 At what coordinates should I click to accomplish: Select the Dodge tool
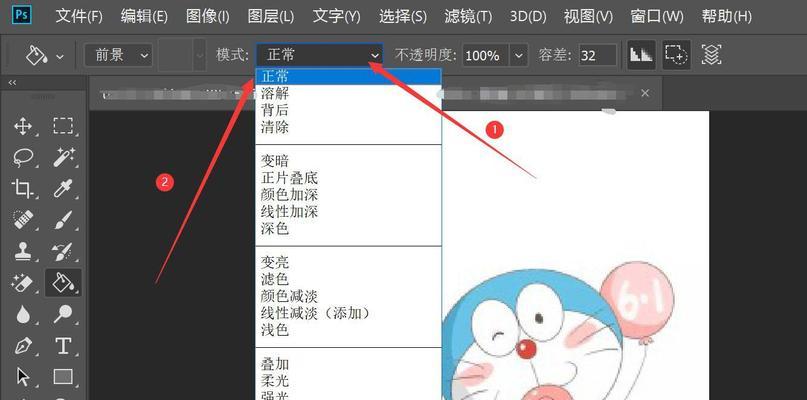pos(63,314)
